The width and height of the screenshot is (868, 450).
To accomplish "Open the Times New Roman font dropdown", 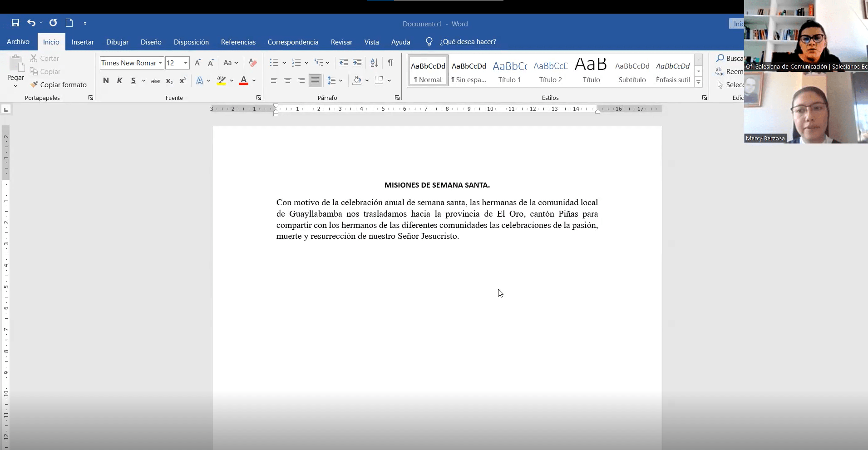I will [x=160, y=63].
